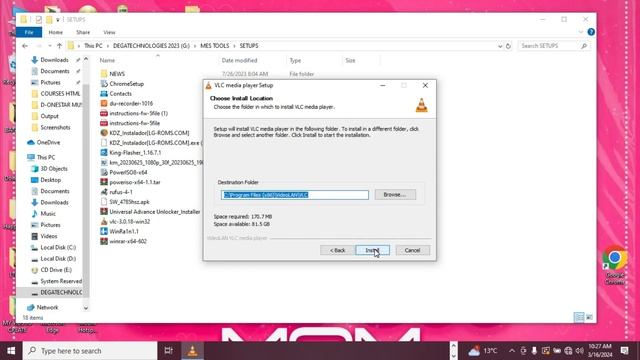
Task: Open COURSES HTML quick access folder
Action: pos(60,93)
